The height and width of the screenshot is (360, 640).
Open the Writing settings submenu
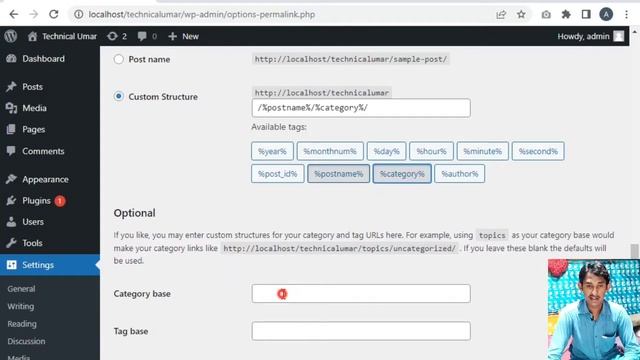click(20, 306)
